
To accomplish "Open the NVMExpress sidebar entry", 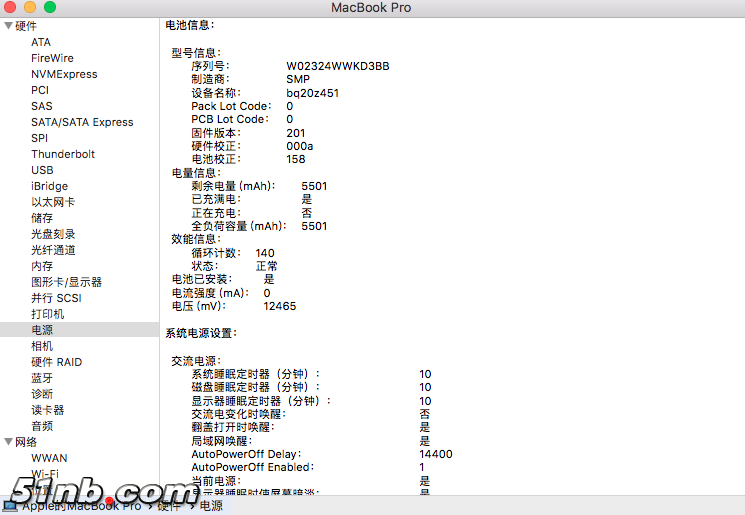I will (x=64, y=74).
